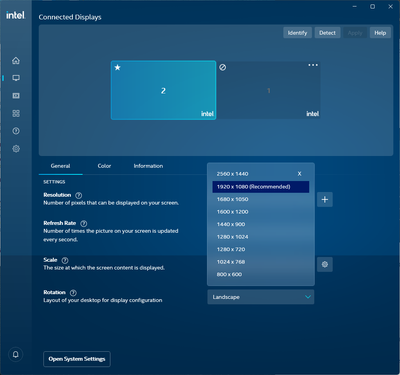Open the Support question mark sidebar icon
The width and height of the screenshot is (400, 375).
16,131
